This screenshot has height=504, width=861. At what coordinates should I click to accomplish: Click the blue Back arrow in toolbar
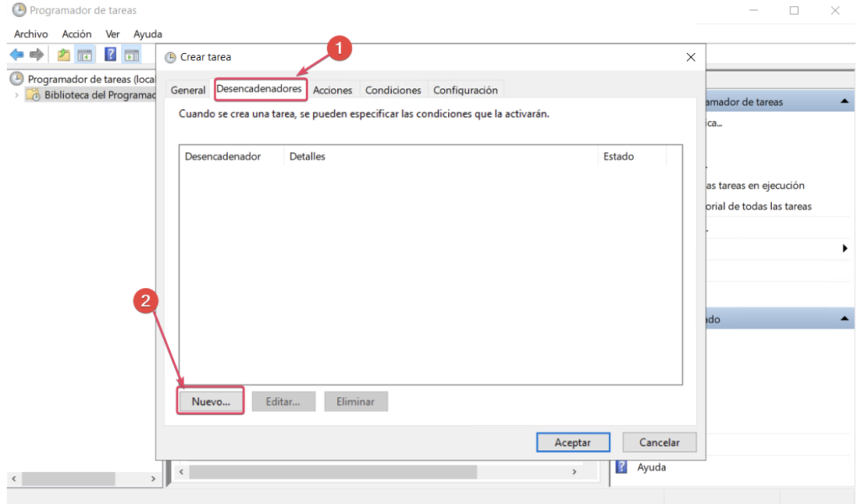(x=16, y=55)
